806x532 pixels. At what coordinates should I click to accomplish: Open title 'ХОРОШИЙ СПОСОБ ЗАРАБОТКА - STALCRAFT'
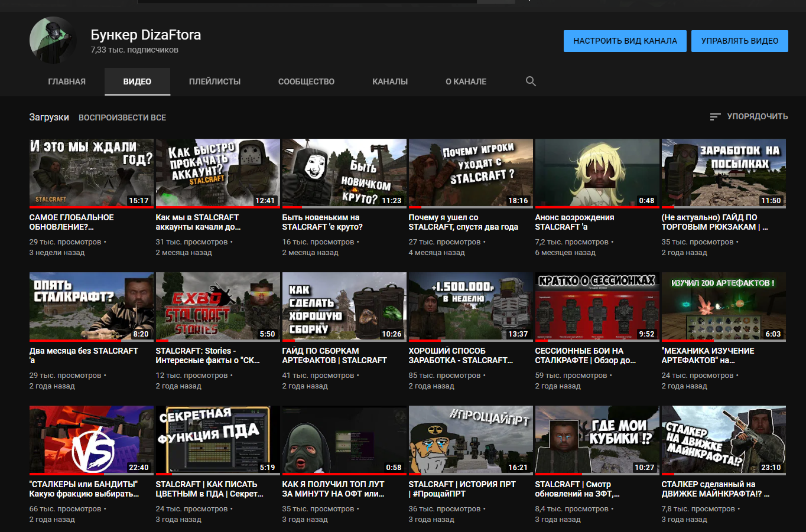click(x=461, y=355)
